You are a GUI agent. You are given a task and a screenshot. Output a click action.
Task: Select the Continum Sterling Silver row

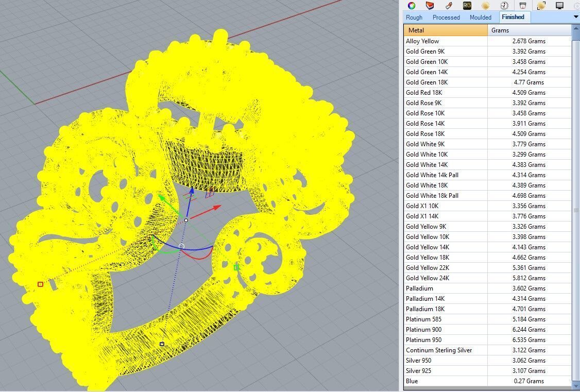pos(487,351)
